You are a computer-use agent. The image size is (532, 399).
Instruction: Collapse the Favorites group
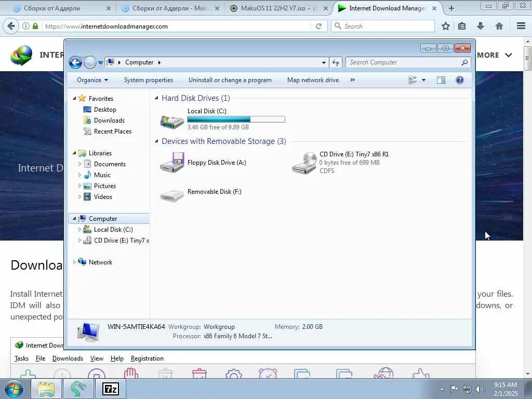pos(75,98)
